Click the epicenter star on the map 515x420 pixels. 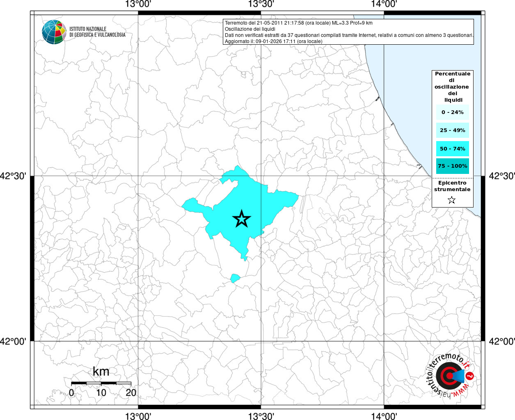[x=242, y=219]
